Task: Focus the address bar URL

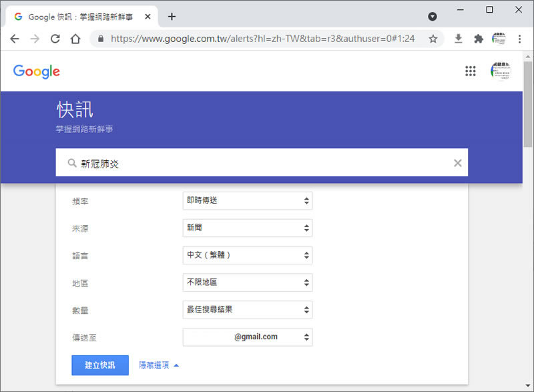Action: [x=262, y=39]
